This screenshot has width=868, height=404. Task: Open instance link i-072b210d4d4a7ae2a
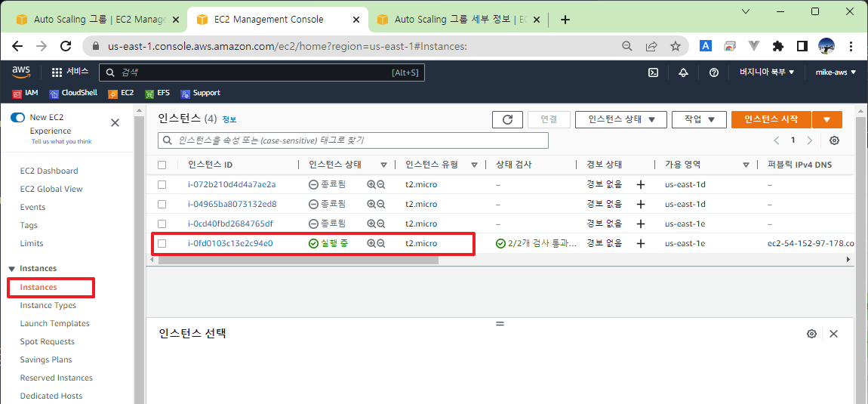232,184
